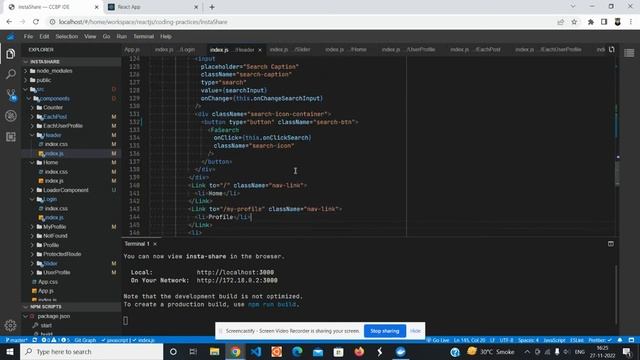Open a new browser tab
Image resolution: width=640 pixels, height=360 pixels.
point(212,7)
